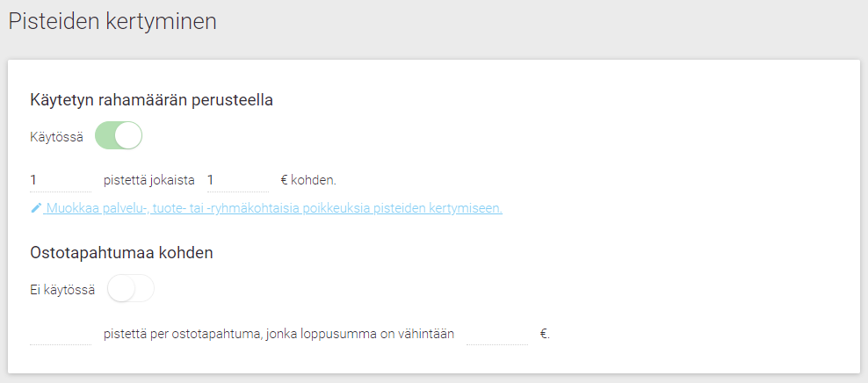Click the white knob of Käytössä switch

128,135
